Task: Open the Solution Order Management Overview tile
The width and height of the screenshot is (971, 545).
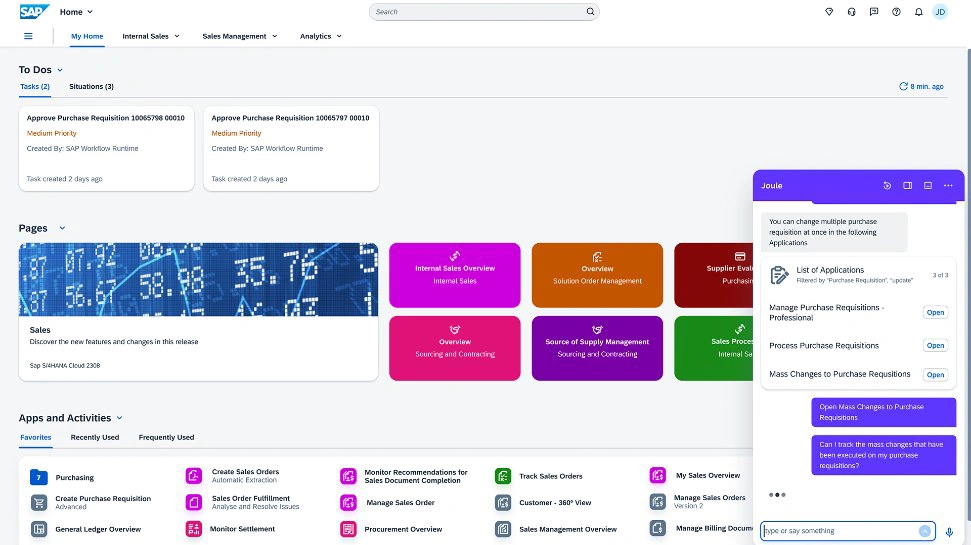Action: pos(597,275)
